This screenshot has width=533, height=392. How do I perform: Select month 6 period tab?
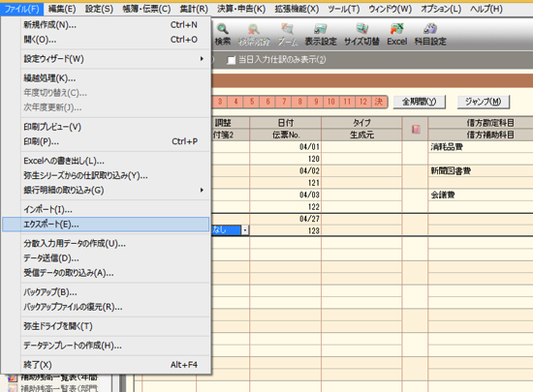267,102
